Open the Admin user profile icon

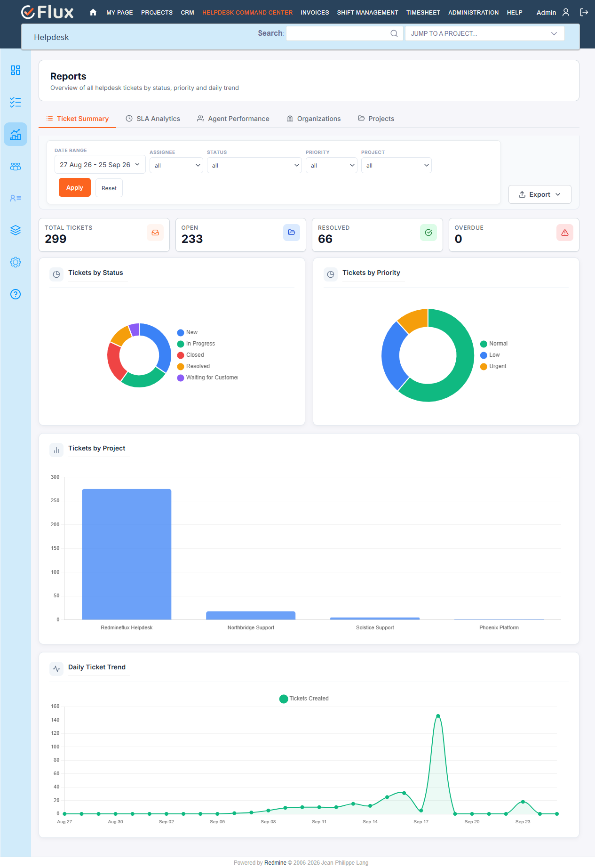tap(566, 13)
